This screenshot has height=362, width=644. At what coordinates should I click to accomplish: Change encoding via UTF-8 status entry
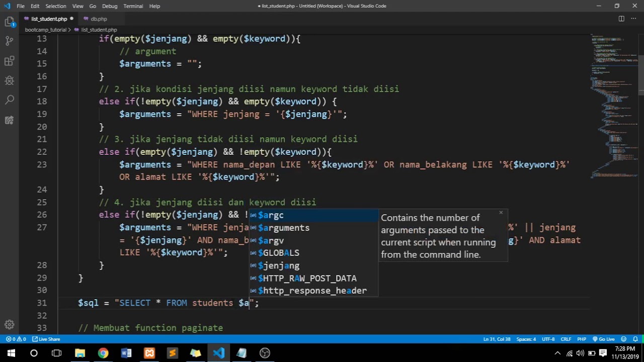coord(548,339)
